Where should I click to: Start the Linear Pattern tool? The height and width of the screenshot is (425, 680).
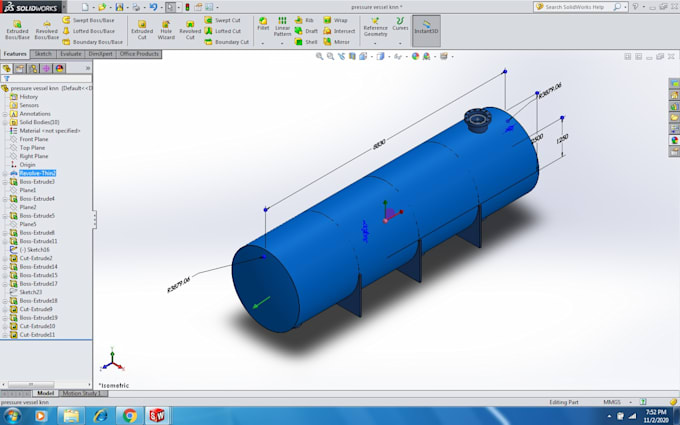click(282, 27)
